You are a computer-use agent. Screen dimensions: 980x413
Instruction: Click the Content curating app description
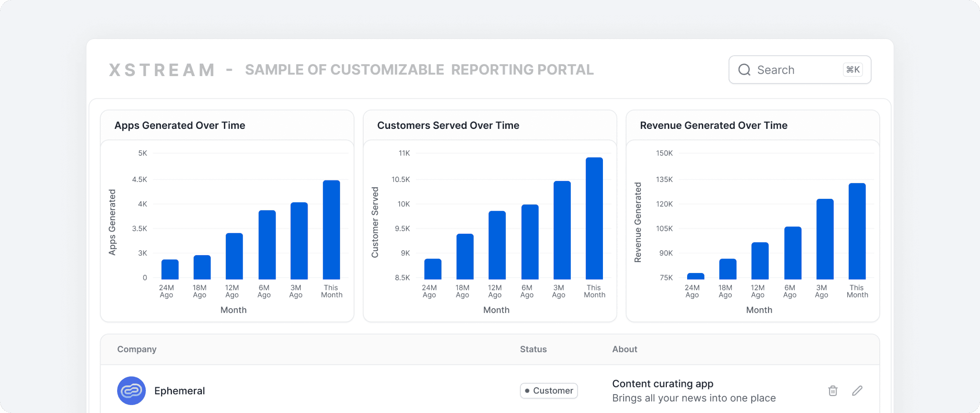pyautogui.click(x=663, y=384)
